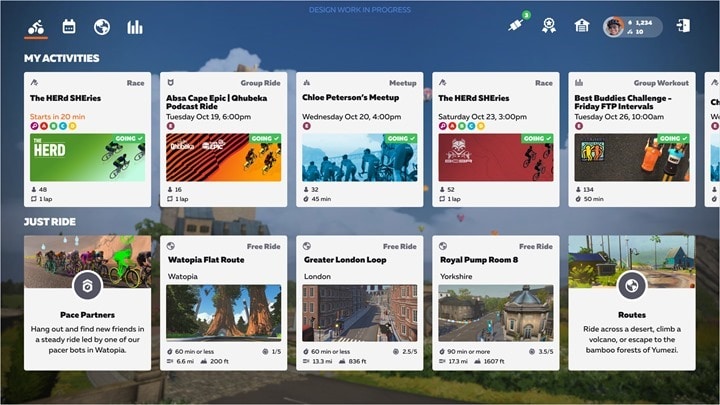Open the Saturday Oct 23 HERd SHEries race

click(x=496, y=139)
